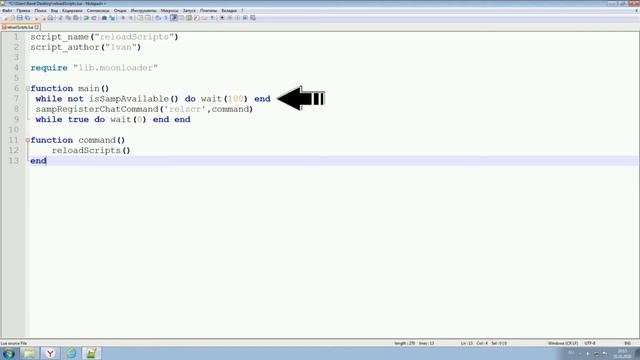Screen dimensions: 640x360
Task: Toggle show all characters
Action: pos(166,18)
